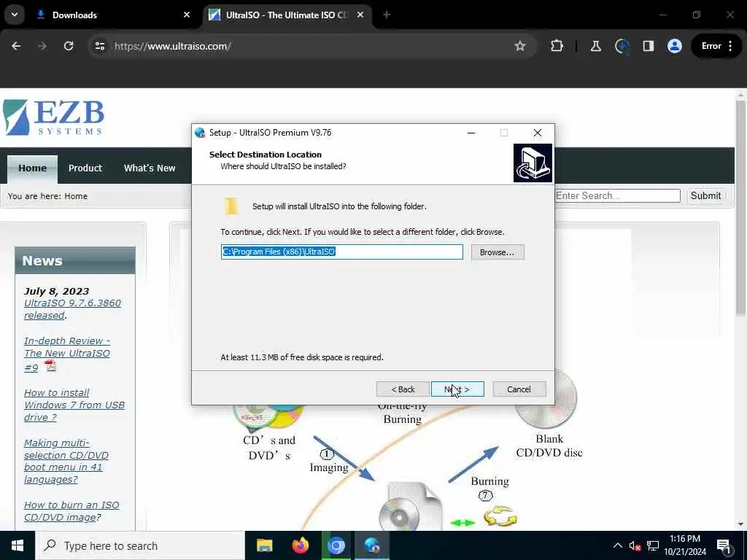Open the Windows Start menu
The height and width of the screenshot is (560, 747).
click(18, 545)
